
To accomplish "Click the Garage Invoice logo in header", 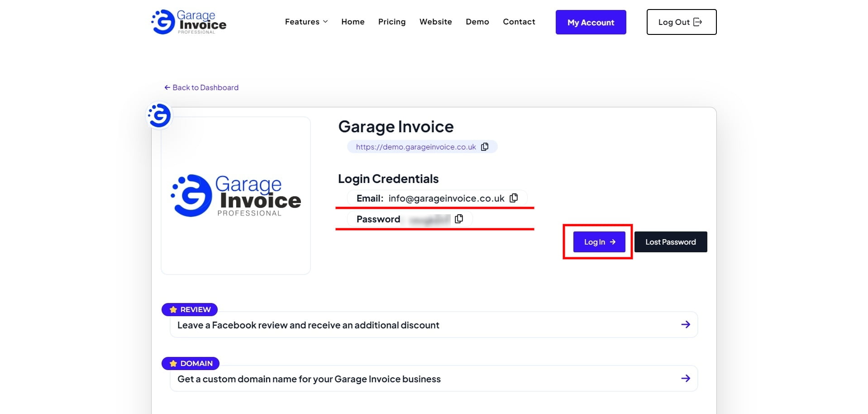I will [188, 21].
